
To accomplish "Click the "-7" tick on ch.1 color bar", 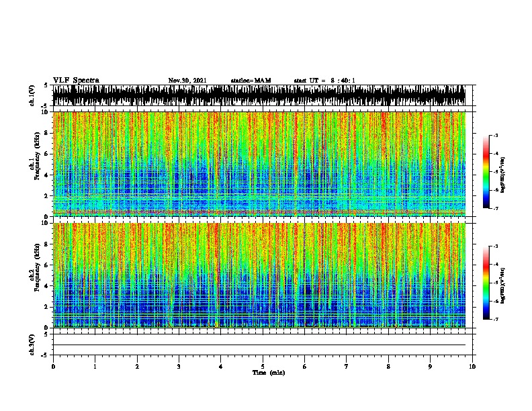I will tap(495, 208).
